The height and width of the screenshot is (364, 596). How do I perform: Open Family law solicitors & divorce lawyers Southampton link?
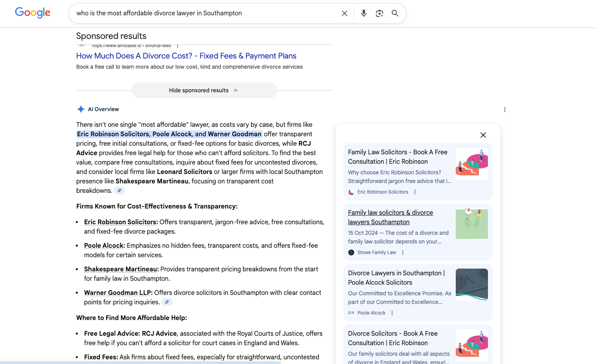pos(390,217)
